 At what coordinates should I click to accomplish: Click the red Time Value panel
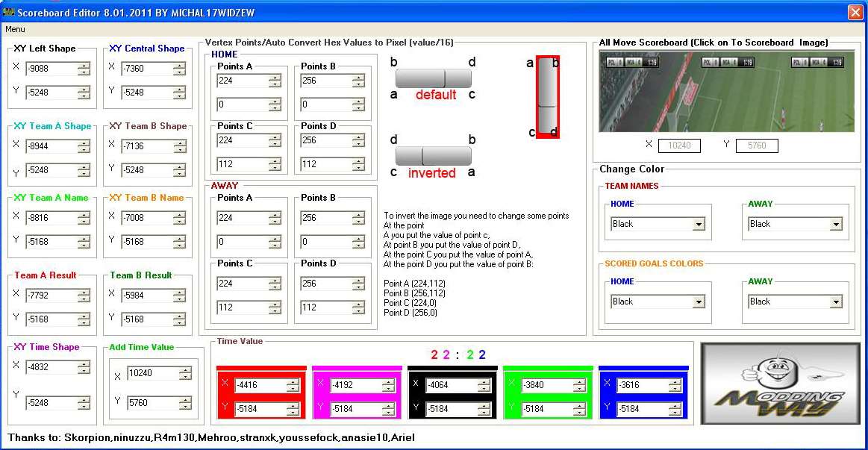coord(261,396)
